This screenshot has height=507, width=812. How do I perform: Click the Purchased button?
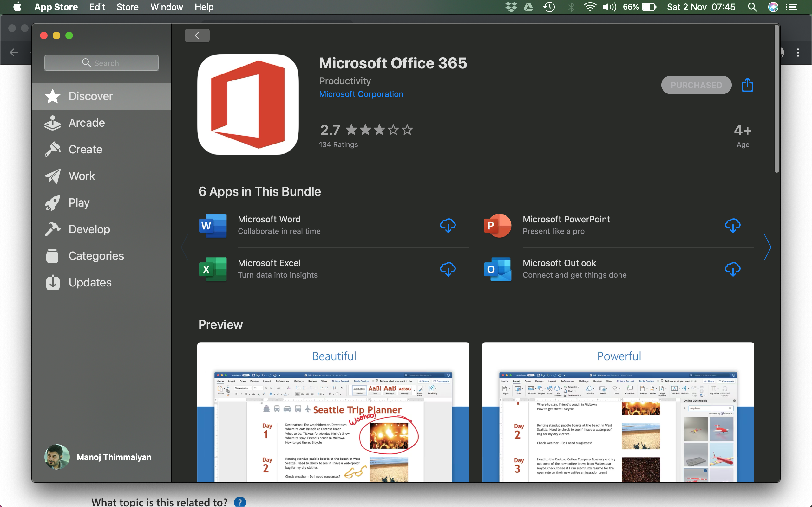[x=696, y=85]
